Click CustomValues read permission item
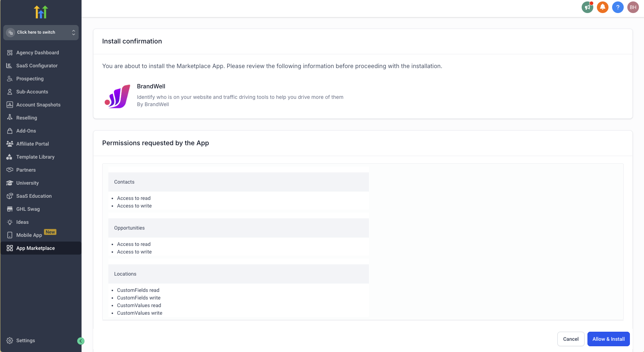 point(139,305)
